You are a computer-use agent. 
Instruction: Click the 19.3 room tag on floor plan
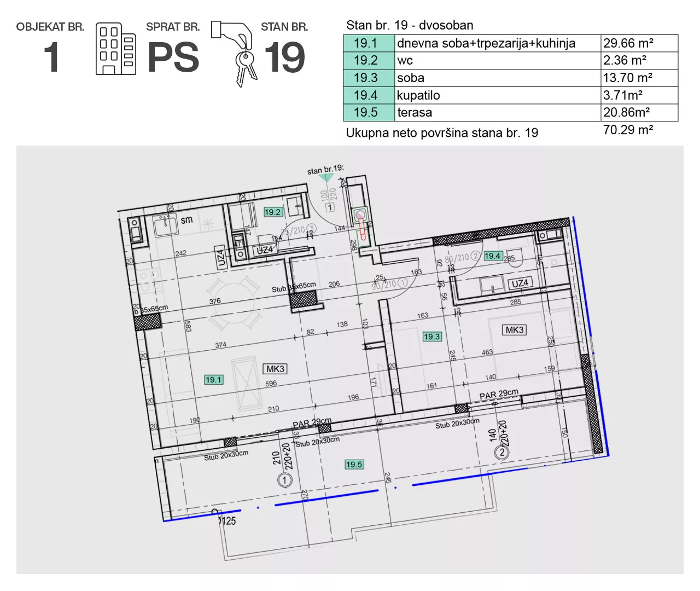431,337
